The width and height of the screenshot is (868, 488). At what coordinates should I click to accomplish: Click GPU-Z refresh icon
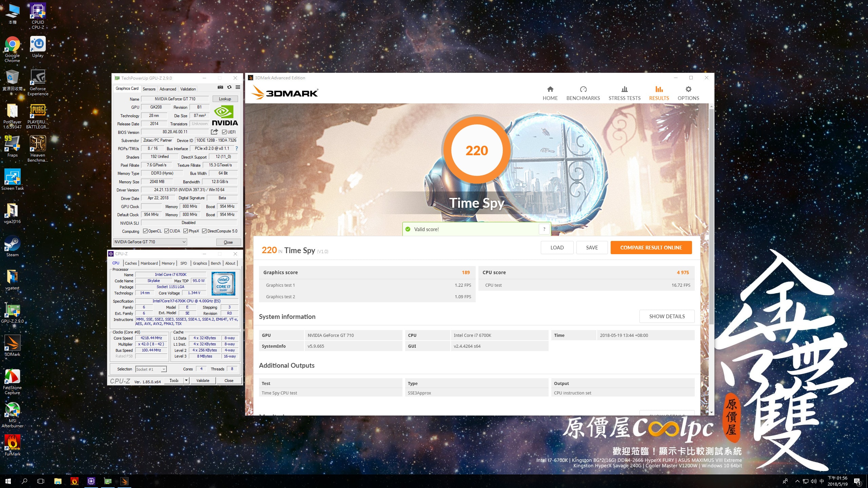point(229,87)
